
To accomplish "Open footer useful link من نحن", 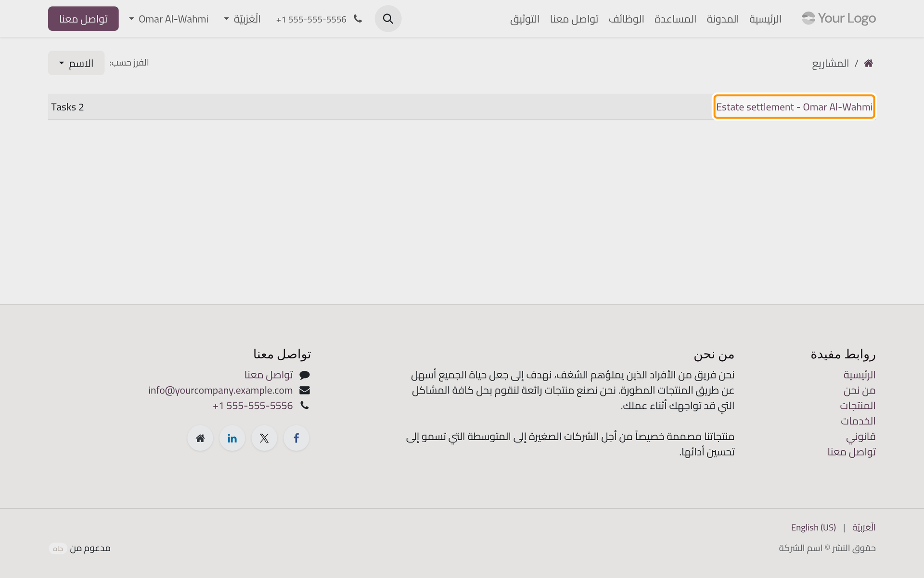I will coord(860,390).
